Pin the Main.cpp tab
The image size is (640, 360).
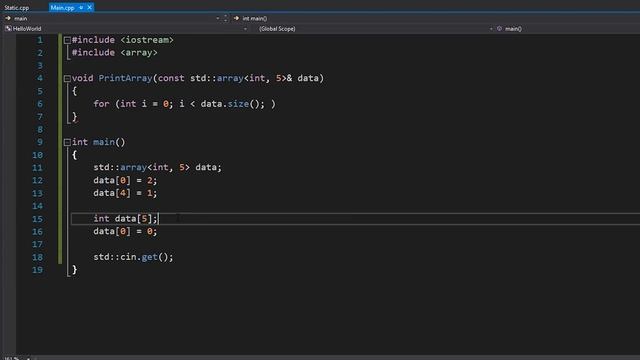(81, 7)
